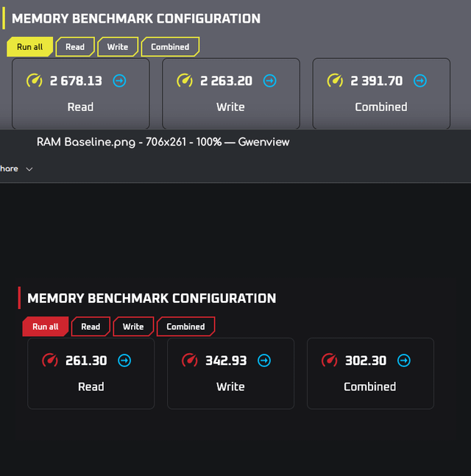This screenshot has height=476, width=471.
Task: Select the yellow-outlined Combined tab
Action: 170,47
